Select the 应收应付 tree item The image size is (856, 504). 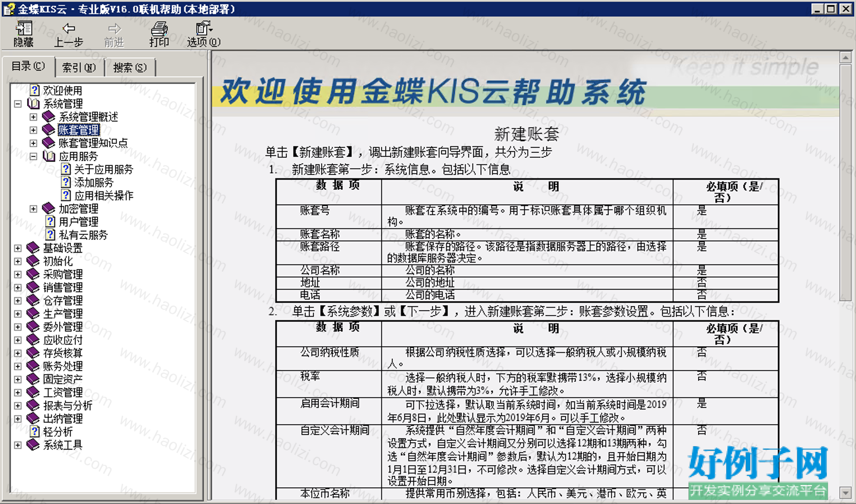[x=63, y=340]
